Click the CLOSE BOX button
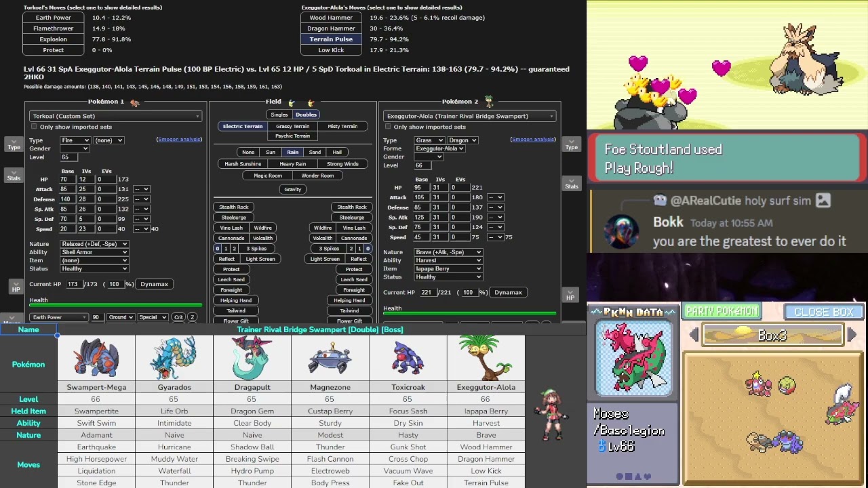 pyautogui.click(x=823, y=312)
